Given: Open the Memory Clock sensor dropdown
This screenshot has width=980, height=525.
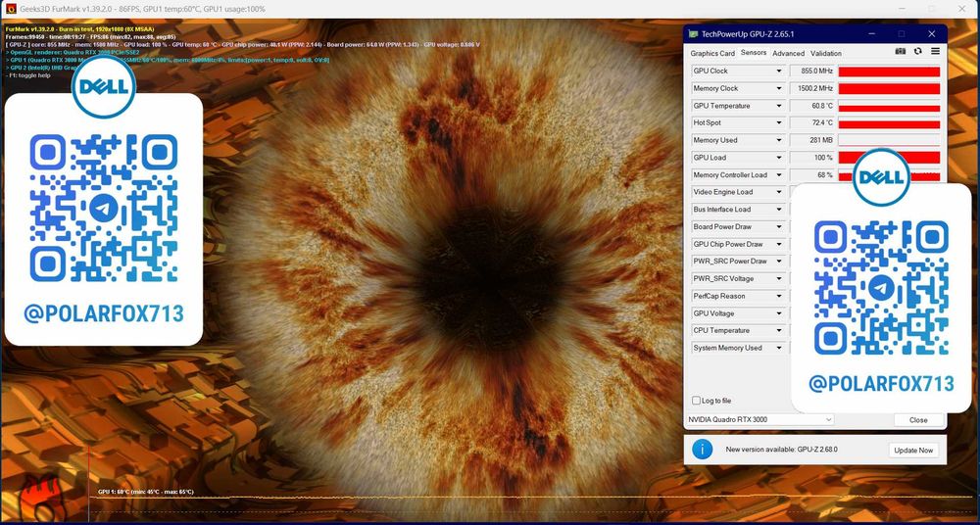Looking at the screenshot, I should click(x=779, y=89).
